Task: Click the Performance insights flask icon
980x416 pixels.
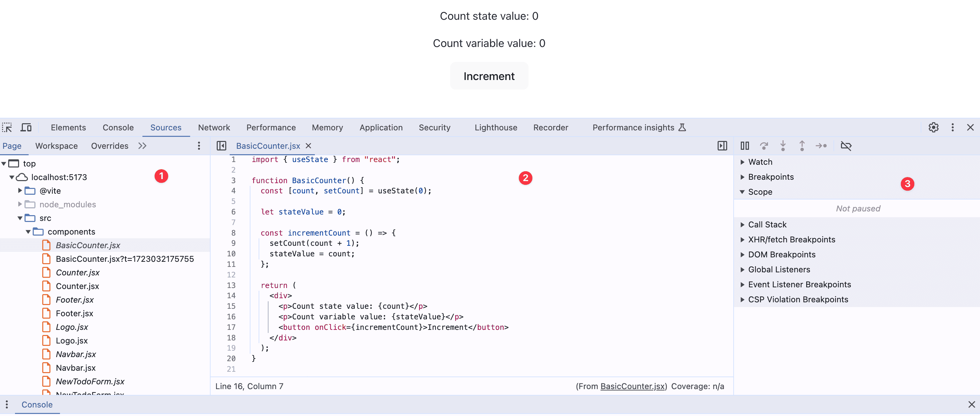Action: 683,127
